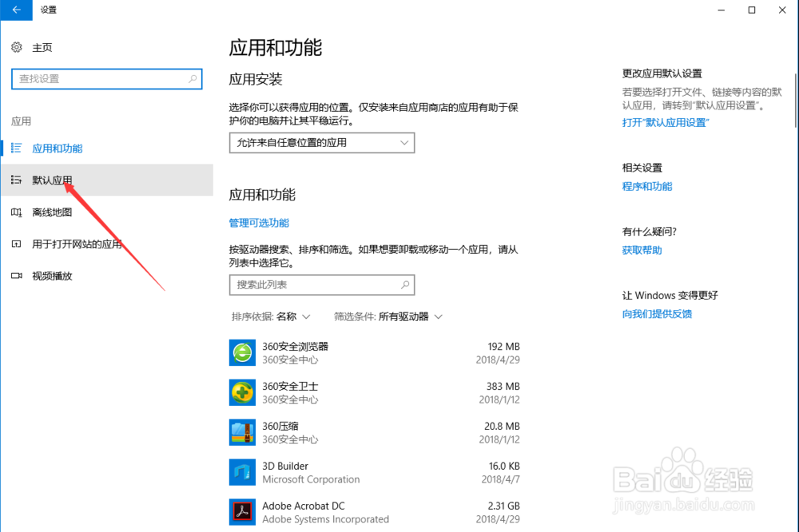Open 用于打开网站的应用 in sidebar
The image size is (799, 532).
pos(77,244)
